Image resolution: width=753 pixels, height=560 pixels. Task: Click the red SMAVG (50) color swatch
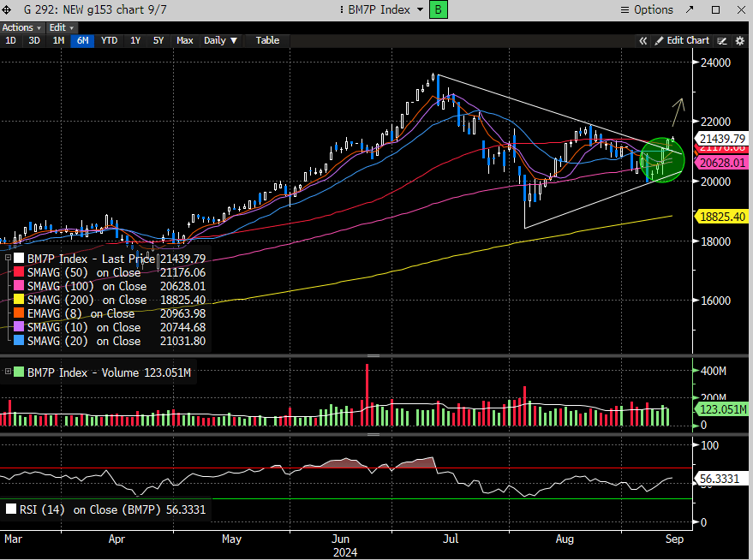click(19, 272)
